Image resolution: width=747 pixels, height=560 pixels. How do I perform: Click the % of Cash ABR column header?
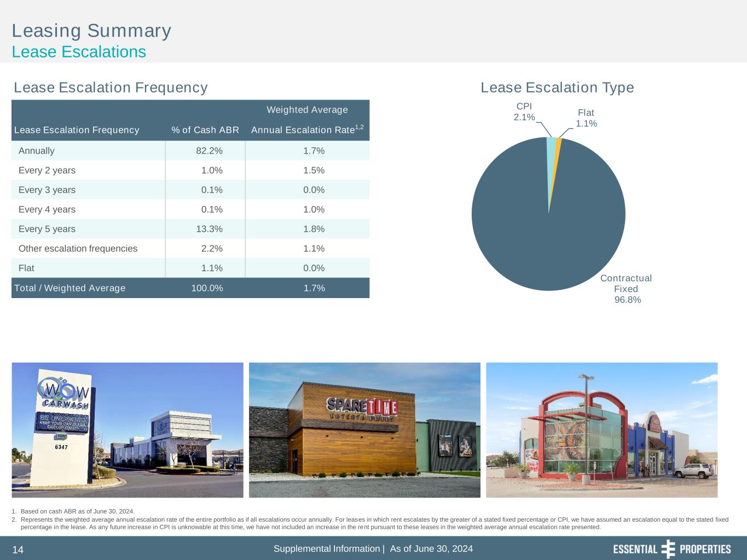pyautogui.click(x=205, y=130)
